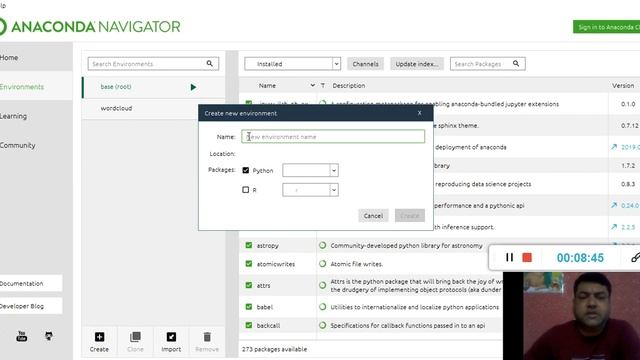Click the Update index button
The height and width of the screenshot is (360, 640).
pos(417,64)
